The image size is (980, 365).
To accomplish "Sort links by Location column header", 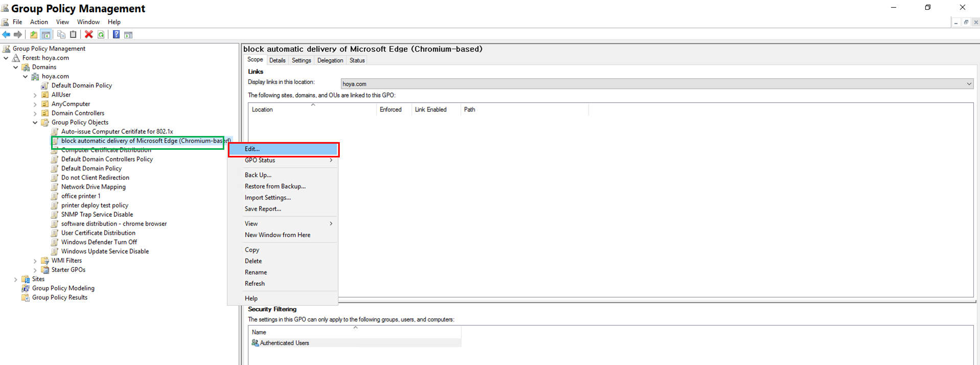I will pos(312,109).
